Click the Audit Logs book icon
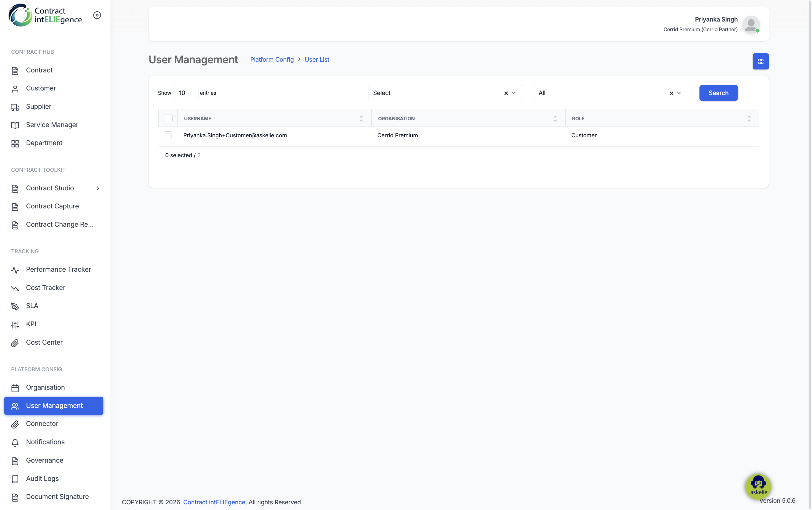The height and width of the screenshot is (510, 812). [15, 479]
